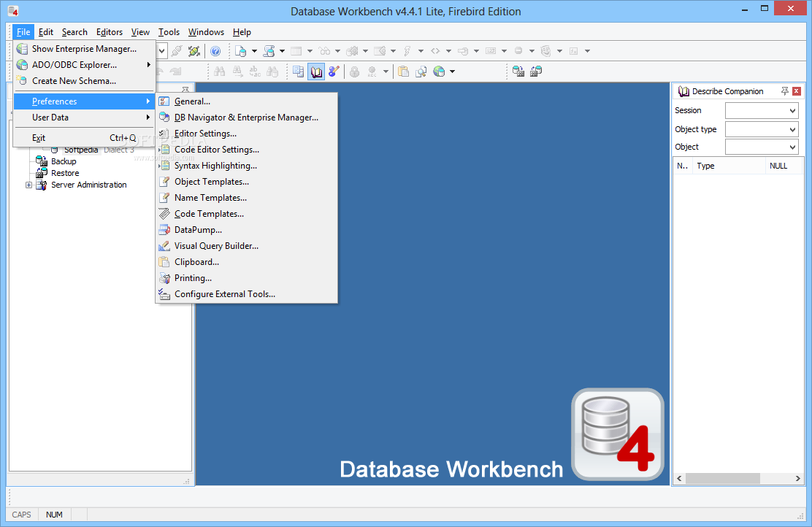
Task: Open dropdown arrow beside SQL script icon
Action: point(283,51)
